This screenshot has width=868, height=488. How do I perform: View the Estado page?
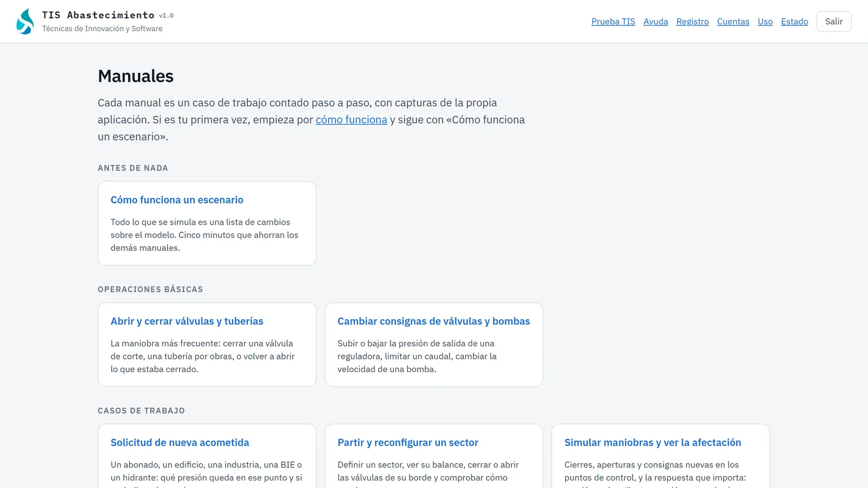pyautogui.click(x=794, y=22)
